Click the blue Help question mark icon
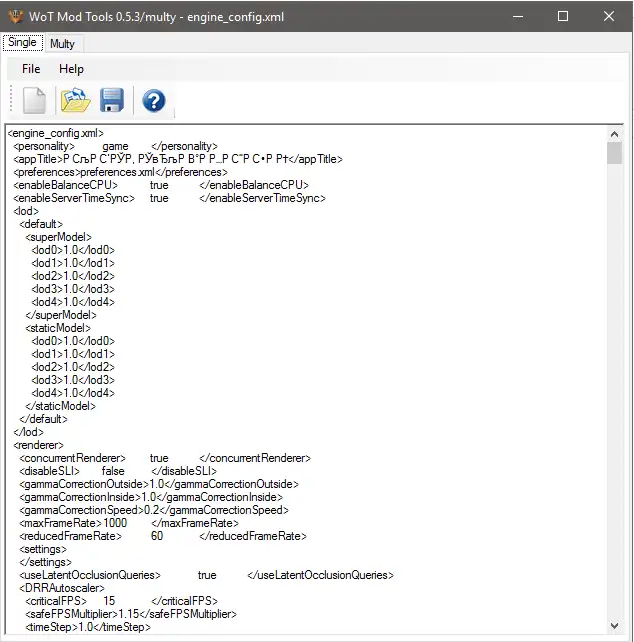Screen dimensions: 634x642 (x=154, y=101)
